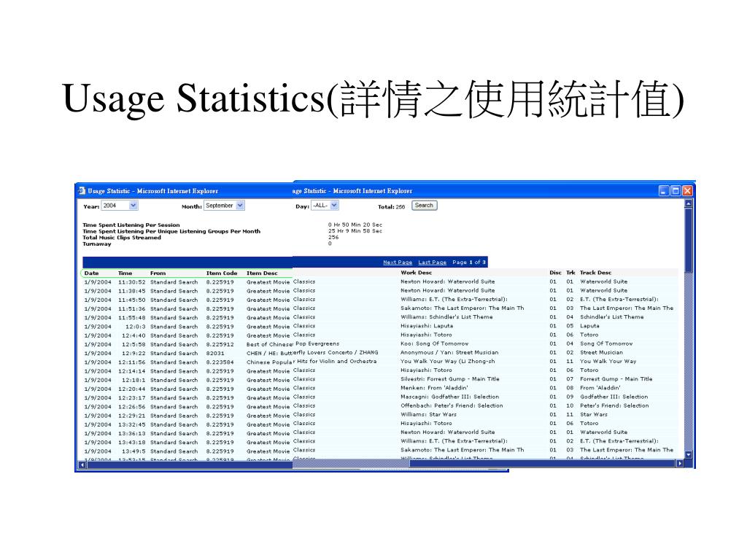Click vertical scrollbar up arrow
This screenshot has height=560, width=747.
(x=688, y=204)
